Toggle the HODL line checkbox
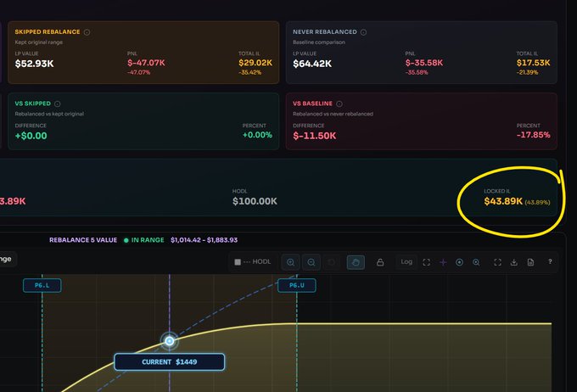The image size is (577, 392). point(238,262)
